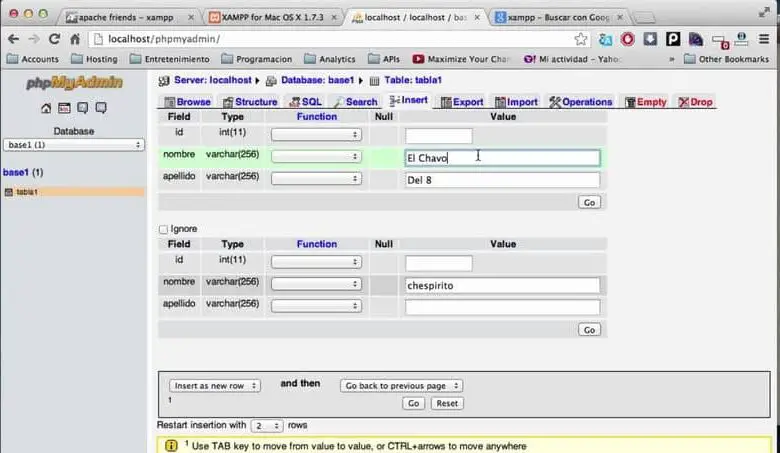The image size is (780, 453).
Task: Switch to xampp – Buscar con Google browser tab
Action: 559,17
